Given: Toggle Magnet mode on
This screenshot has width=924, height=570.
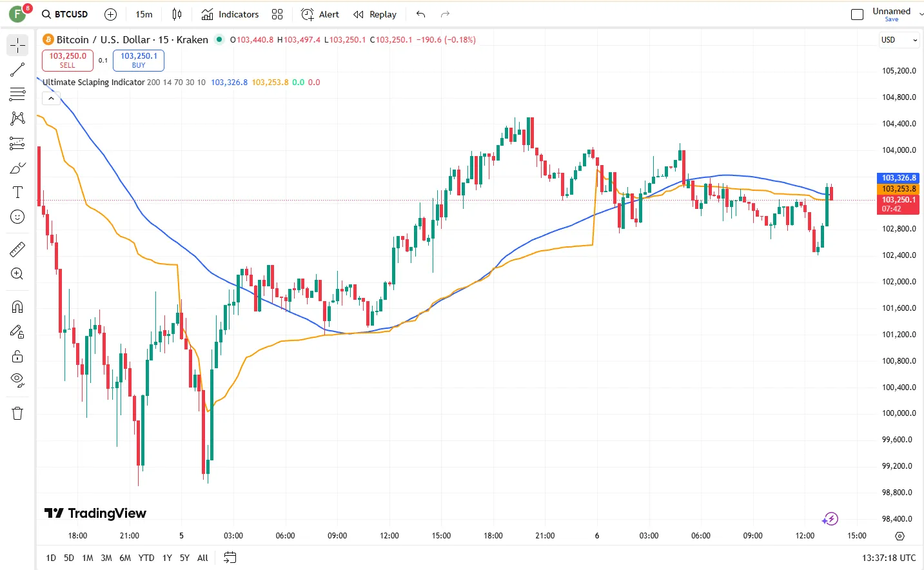Looking at the screenshot, I should coord(17,306).
